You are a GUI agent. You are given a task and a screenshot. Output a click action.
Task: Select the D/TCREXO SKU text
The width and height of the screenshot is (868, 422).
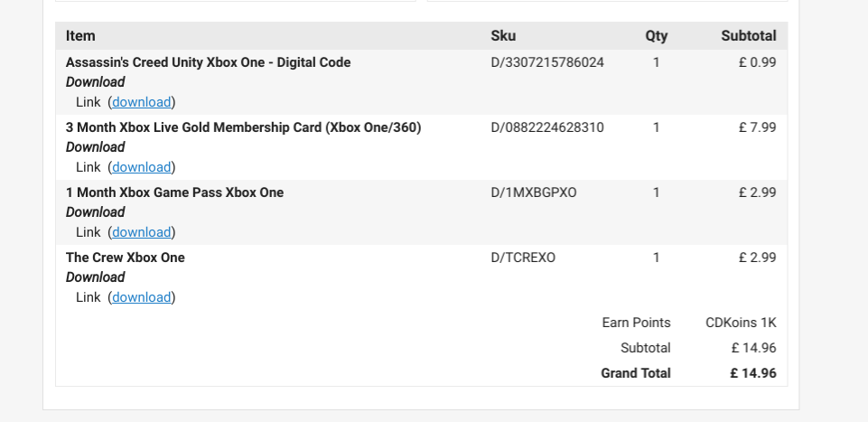coord(523,258)
